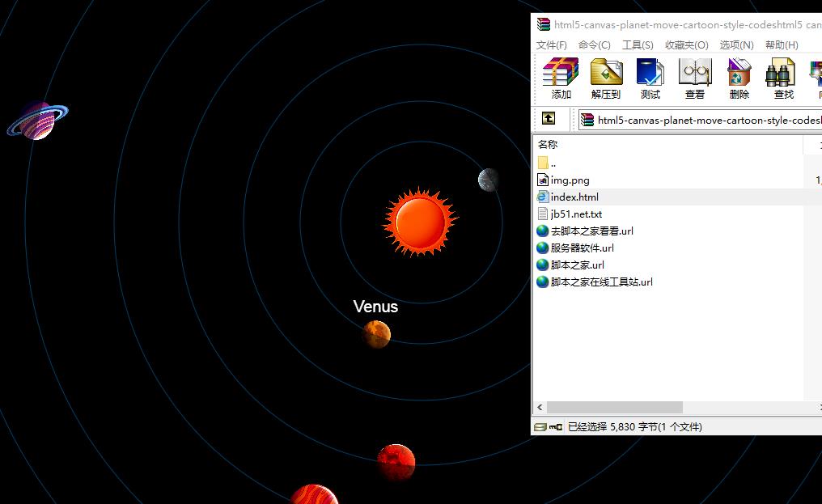Click the horizontal scrollbar left arrow
This screenshot has height=504, width=822.
coord(540,407)
